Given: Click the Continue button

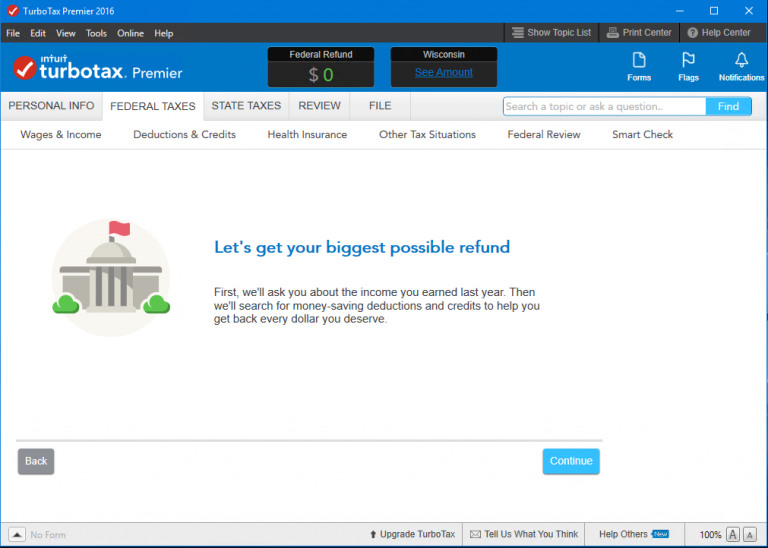Looking at the screenshot, I should coord(571,461).
